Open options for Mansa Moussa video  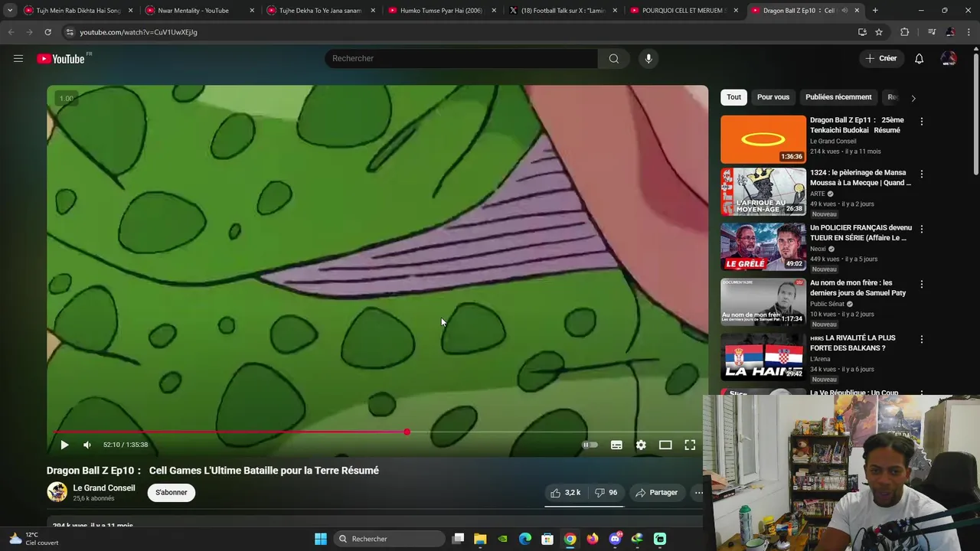click(922, 174)
